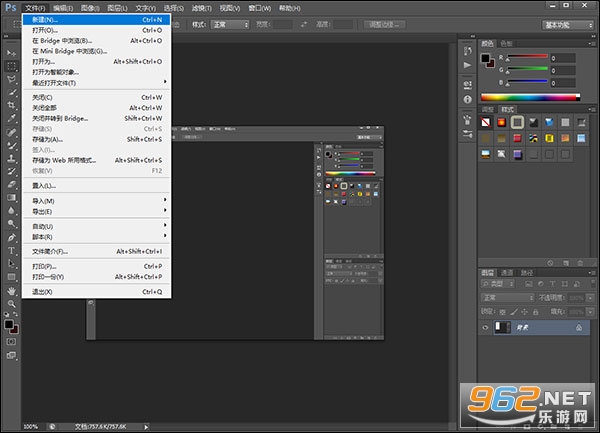Click the G value input field
The height and width of the screenshot is (433, 600).
[562, 71]
